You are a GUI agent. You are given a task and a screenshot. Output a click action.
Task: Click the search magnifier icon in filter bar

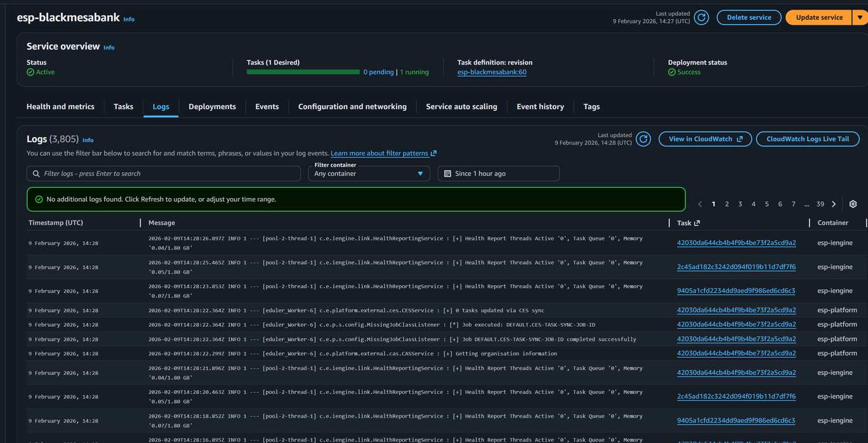tap(36, 174)
